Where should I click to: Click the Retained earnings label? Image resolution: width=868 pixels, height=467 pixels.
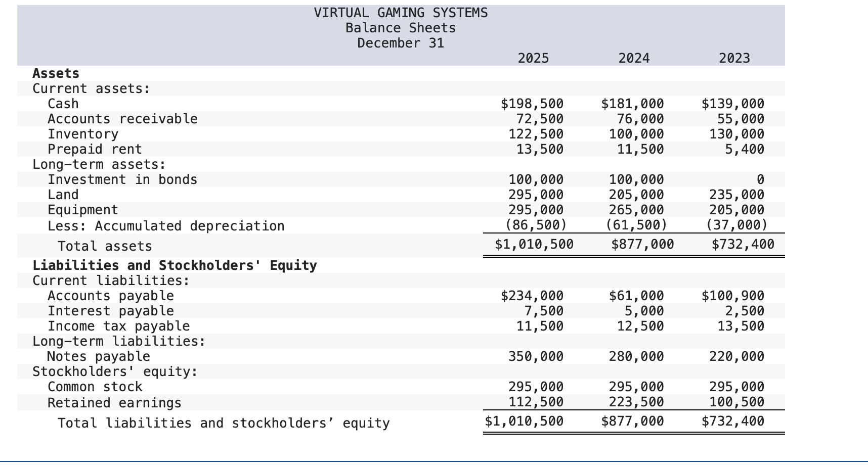[114, 403]
